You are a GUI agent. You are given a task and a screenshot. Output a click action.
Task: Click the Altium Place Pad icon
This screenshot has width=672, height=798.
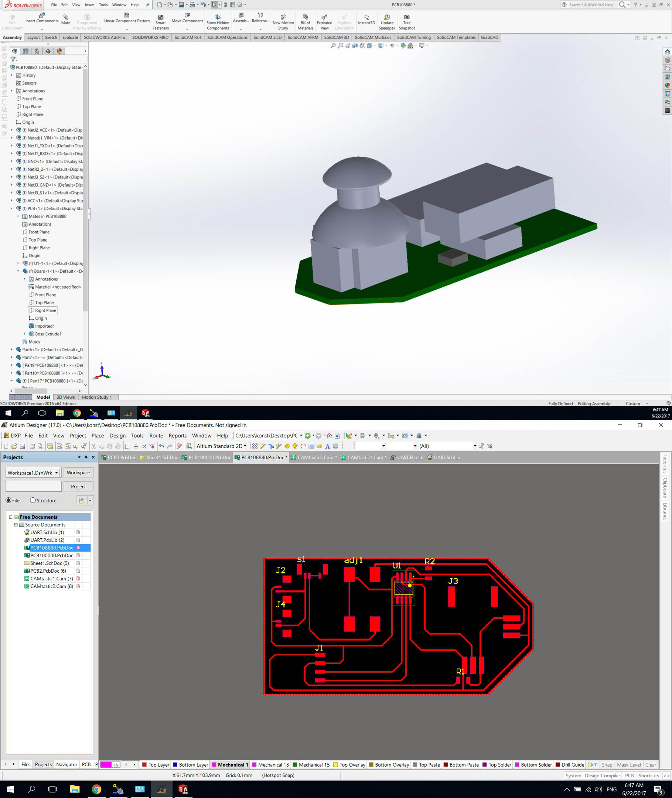287,446
